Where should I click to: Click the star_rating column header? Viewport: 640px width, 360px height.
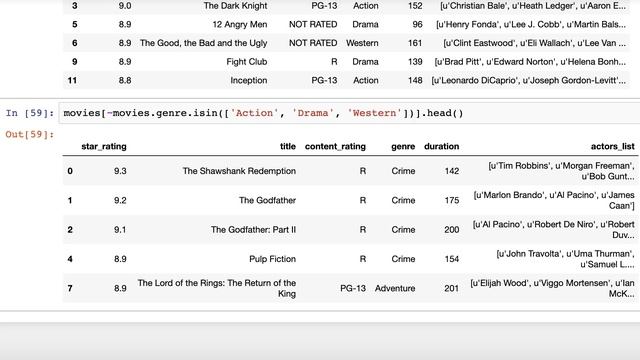coord(104,147)
